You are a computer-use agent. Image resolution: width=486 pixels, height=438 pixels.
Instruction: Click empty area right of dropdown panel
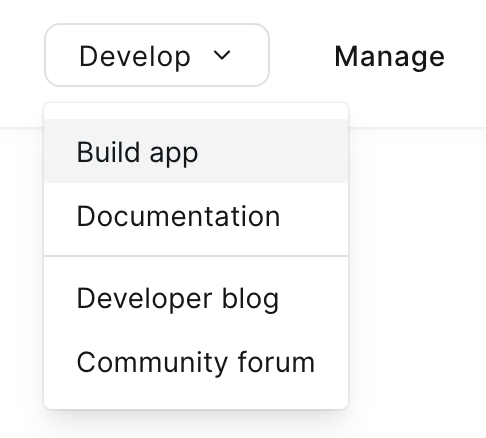point(417,267)
